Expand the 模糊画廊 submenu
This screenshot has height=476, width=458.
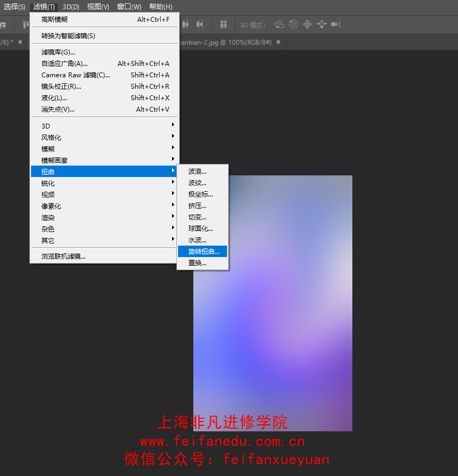pos(105,160)
